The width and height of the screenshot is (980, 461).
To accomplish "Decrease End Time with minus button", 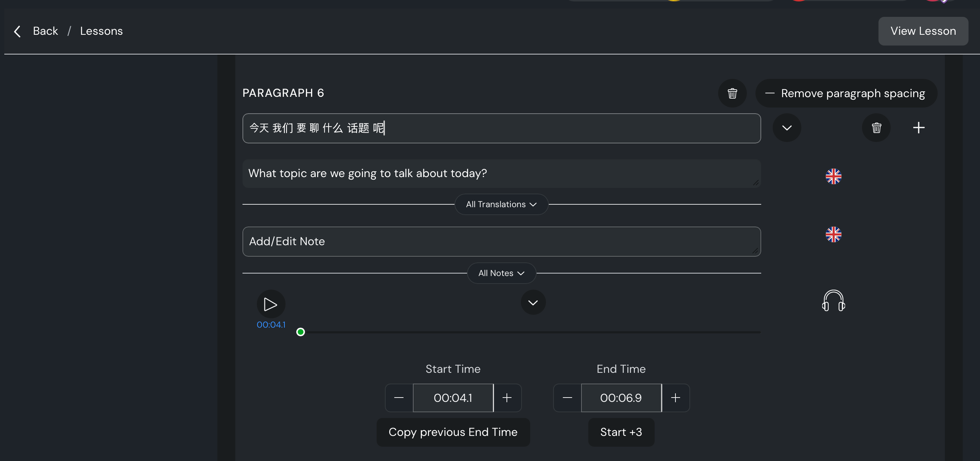I will point(567,398).
